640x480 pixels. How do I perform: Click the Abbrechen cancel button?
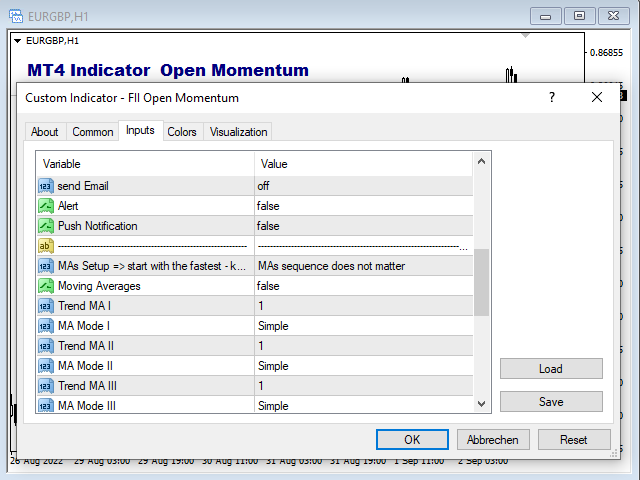(493, 440)
